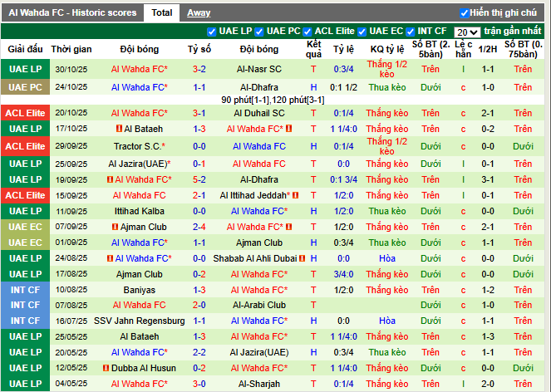Screen dimensions: 551x392
Task: Click the half-time score 1-3 on 25/05/25
Action: coord(488,336)
